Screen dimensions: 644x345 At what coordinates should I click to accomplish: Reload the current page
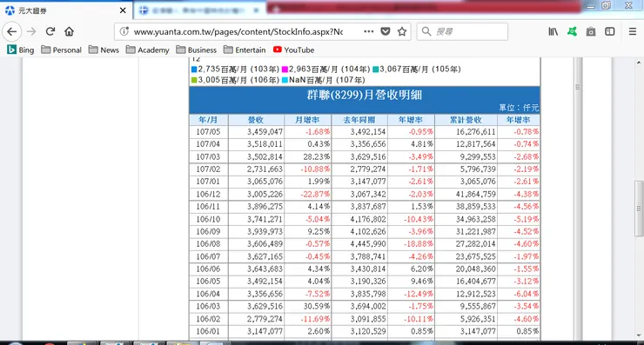tap(50, 31)
